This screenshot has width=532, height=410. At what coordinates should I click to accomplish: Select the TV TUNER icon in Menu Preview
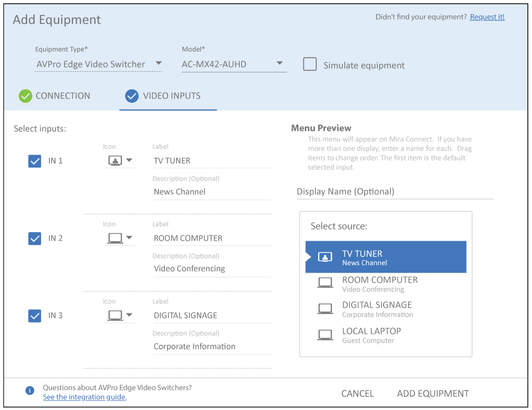click(325, 257)
